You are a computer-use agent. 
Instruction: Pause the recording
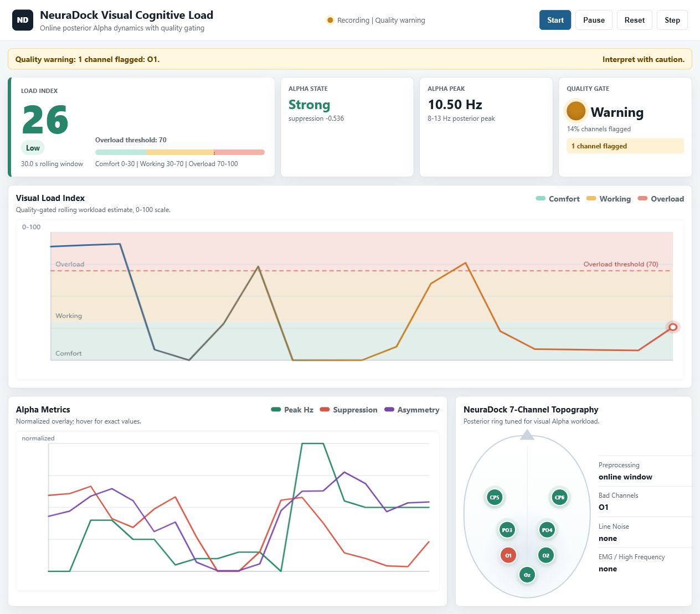[x=594, y=20]
